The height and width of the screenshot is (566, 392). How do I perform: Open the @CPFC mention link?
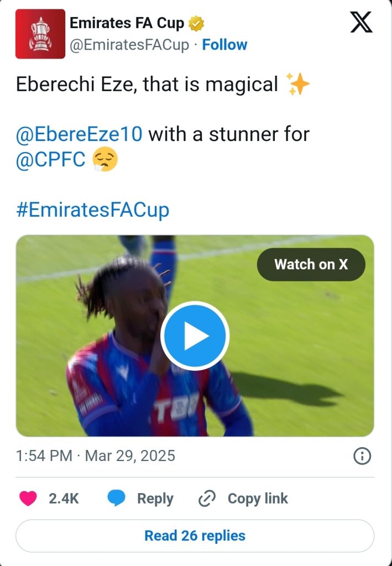coord(50,159)
